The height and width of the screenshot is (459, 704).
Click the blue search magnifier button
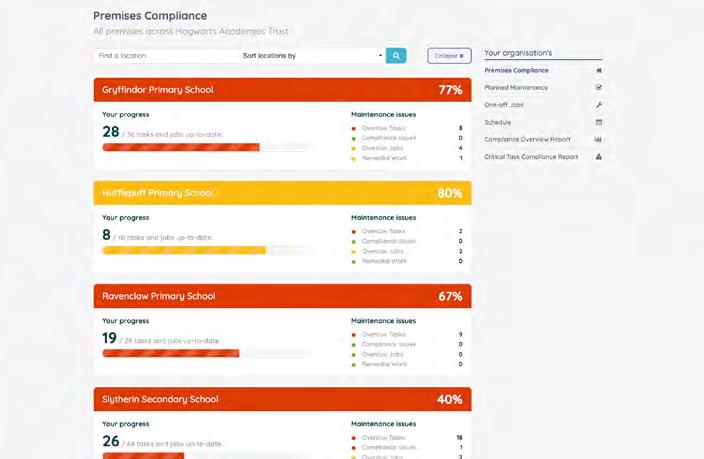(x=396, y=56)
